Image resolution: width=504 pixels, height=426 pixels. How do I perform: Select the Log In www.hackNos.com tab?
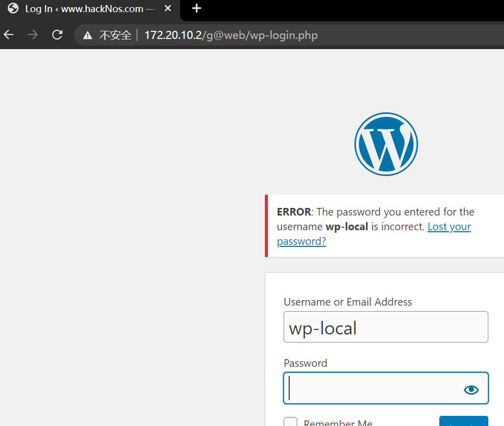tap(90, 9)
